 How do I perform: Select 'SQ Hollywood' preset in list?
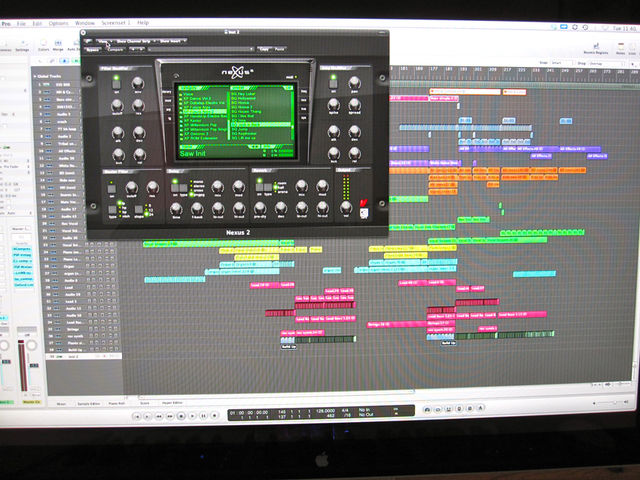pyautogui.click(x=244, y=98)
